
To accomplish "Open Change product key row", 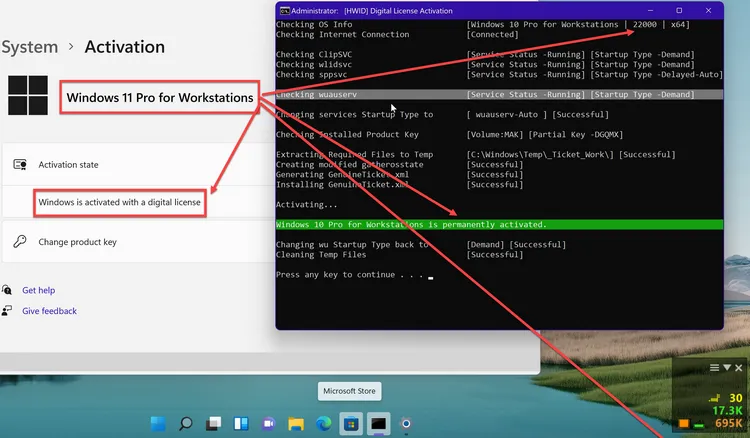I will [x=139, y=241].
